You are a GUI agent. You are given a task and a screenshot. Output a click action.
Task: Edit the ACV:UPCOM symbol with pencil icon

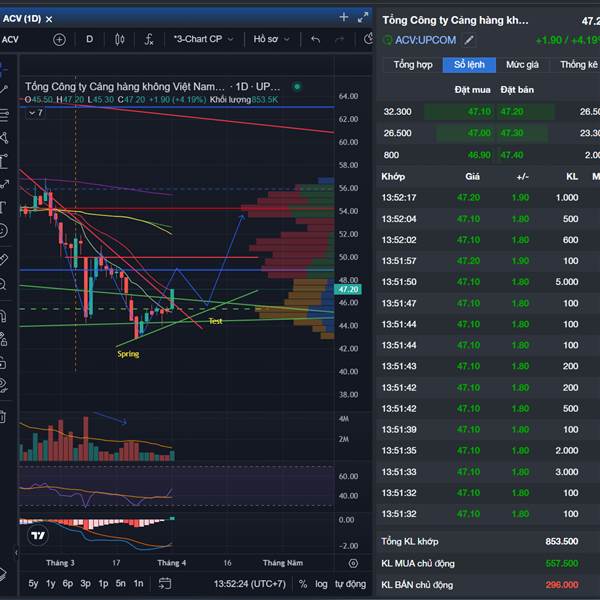(469, 40)
